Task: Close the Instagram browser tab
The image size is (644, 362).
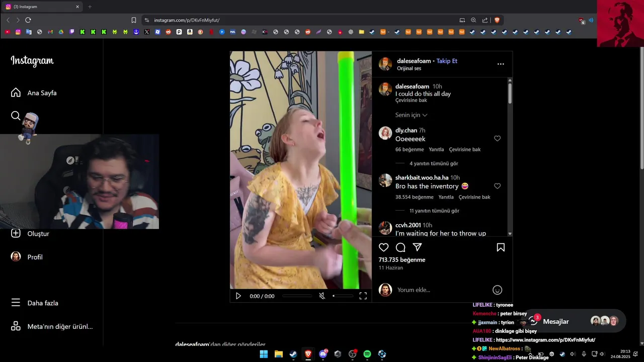Action: tap(77, 7)
